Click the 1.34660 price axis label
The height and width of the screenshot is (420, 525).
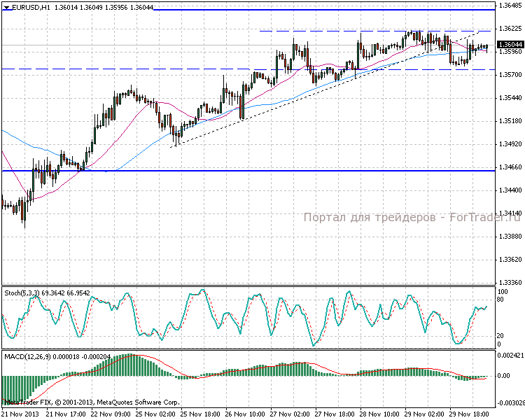pyautogui.click(x=510, y=167)
